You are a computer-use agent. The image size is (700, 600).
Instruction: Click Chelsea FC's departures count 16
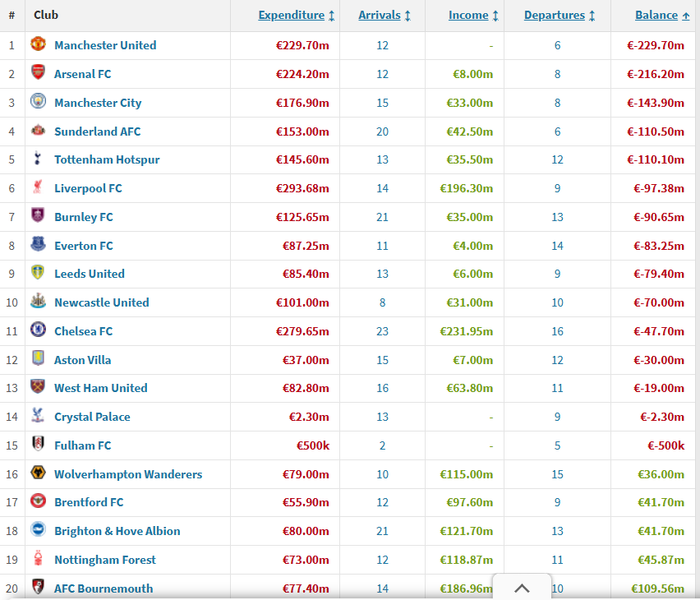click(x=557, y=331)
